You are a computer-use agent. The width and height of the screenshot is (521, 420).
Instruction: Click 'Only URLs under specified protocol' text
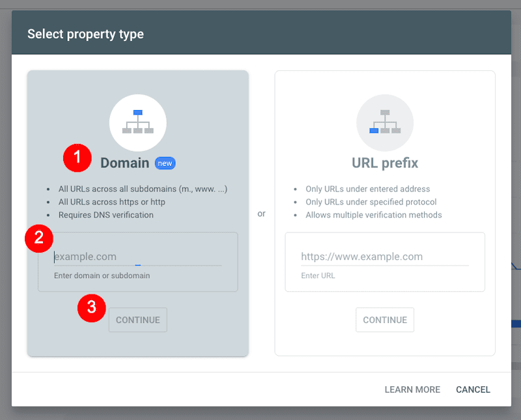coord(371,202)
